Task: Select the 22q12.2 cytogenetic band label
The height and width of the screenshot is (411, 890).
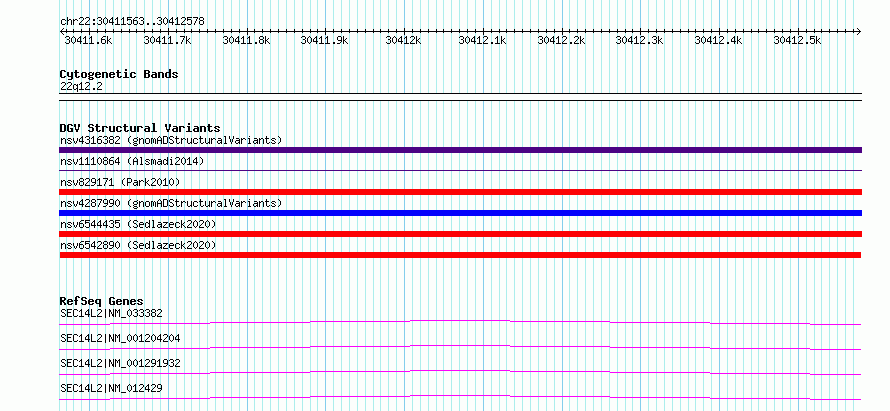Action: tap(81, 86)
